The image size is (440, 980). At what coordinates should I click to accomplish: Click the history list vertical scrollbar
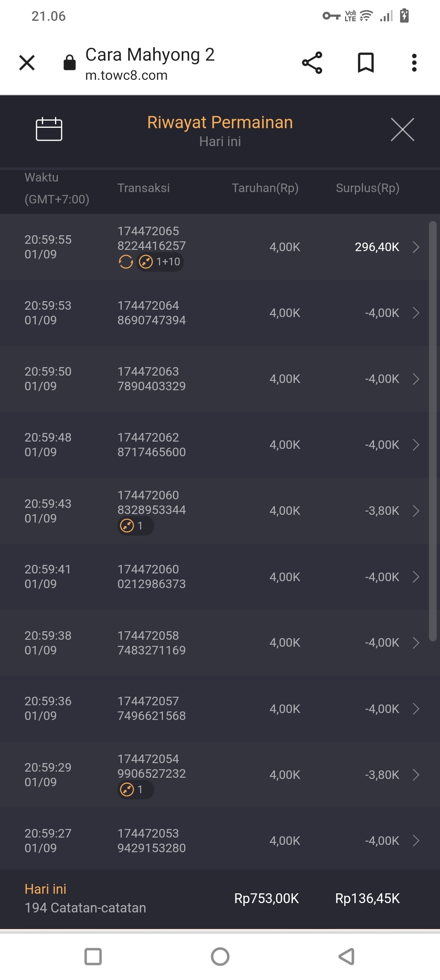(433, 431)
